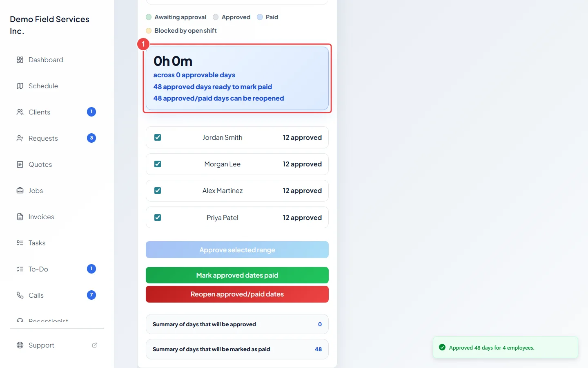Expand Summary of days that will be approved
Viewport: 588px width, 368px height.
237,324
